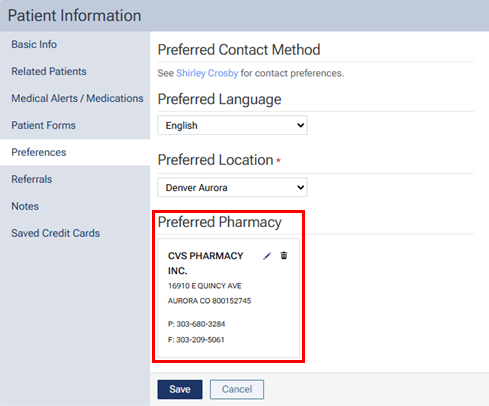Expand Preferred Location dropdown arrow

(300, 187)
